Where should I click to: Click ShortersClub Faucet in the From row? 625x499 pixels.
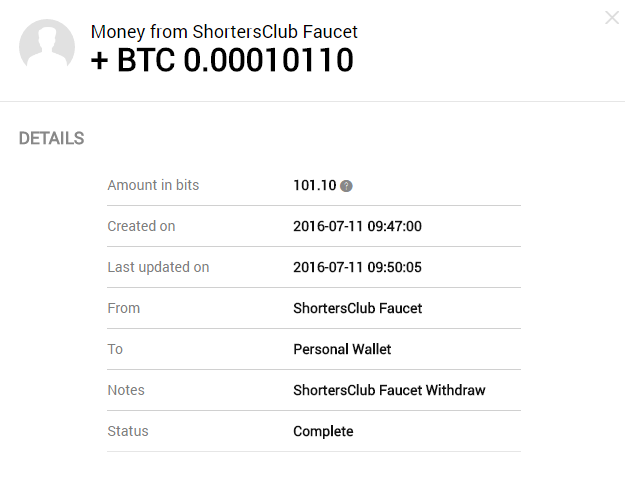click(357, 308)
